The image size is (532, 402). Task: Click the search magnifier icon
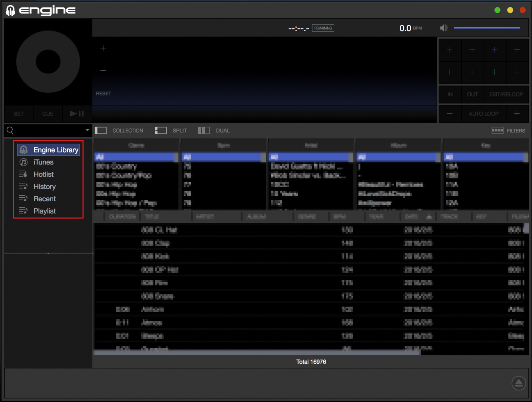click(10, 130)
